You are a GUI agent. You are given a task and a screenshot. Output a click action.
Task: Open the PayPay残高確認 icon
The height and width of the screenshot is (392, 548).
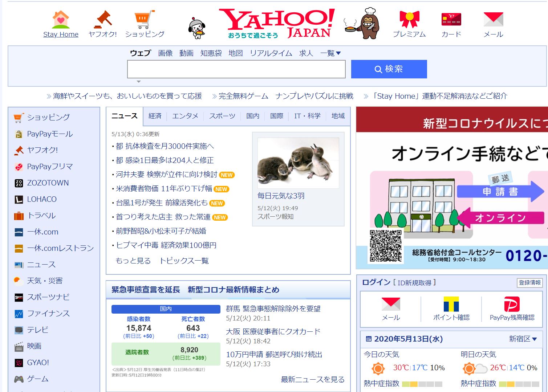(512, 304)
